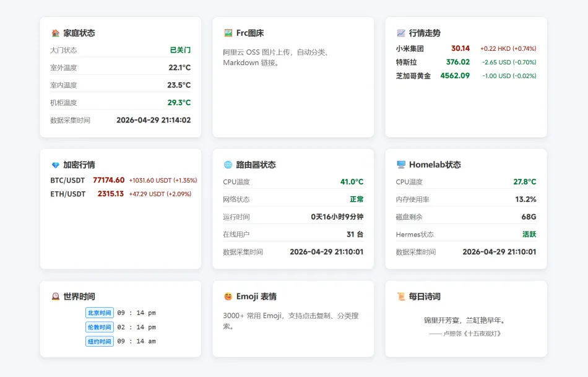The width and height of the screenshot is (588, 377).
Task: Click the 大门状态 已关门 status value
Action: coord(180,50)
